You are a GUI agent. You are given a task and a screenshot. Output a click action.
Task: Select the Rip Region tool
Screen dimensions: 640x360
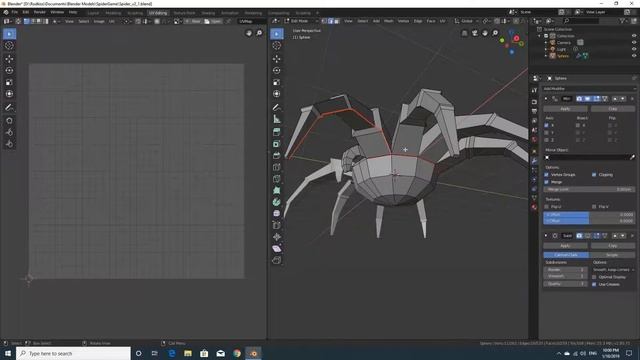[x=277, y=260]
